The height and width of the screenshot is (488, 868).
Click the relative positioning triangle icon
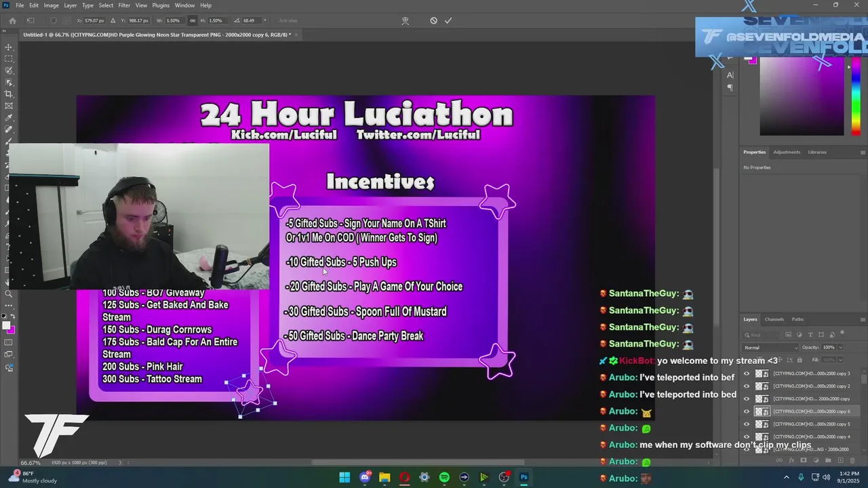(x=113, y=20)
